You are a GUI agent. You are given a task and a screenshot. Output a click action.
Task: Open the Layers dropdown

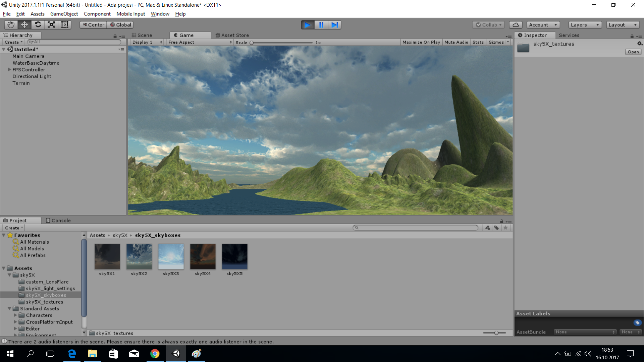pyautogui.click(x=585, y=25)
